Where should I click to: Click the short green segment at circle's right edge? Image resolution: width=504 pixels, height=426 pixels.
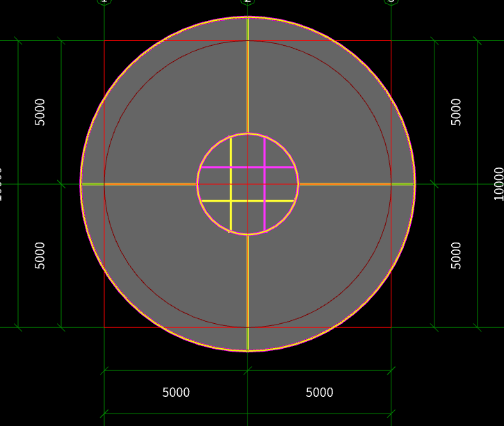(x=402, y=184)
